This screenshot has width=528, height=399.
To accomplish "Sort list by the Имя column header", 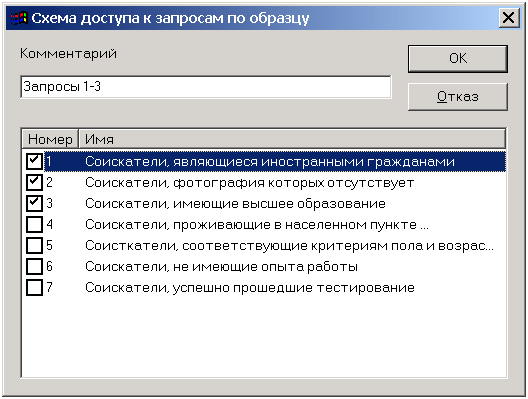I will pyautogui.click(x=292, y=139).
